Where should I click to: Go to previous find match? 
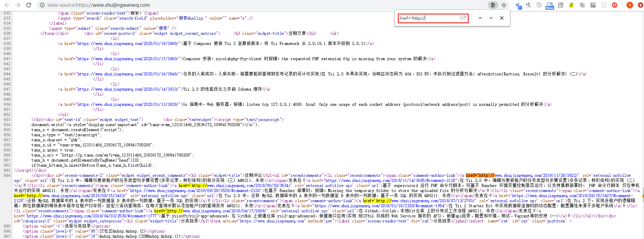[x=480, y=18]
